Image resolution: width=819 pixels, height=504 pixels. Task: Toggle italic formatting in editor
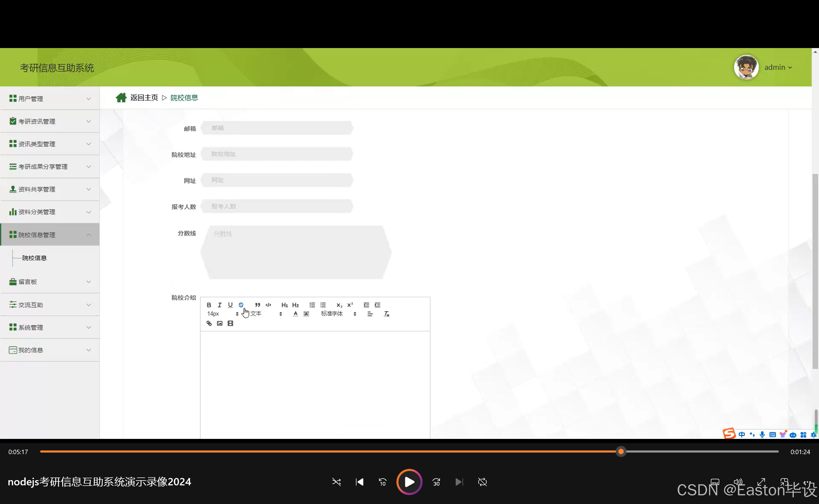coord(219,305)
